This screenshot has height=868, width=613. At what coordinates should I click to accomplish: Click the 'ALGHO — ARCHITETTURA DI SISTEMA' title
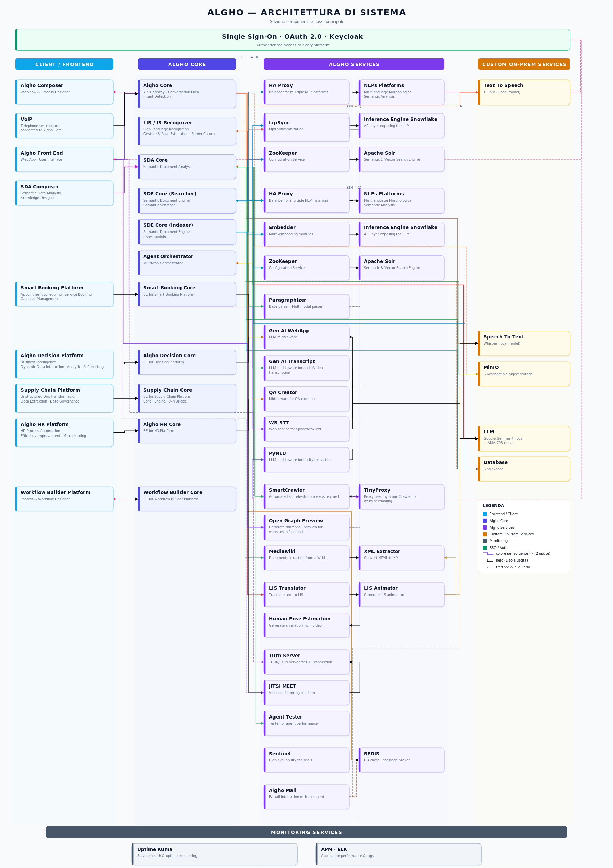click(306, 13)
